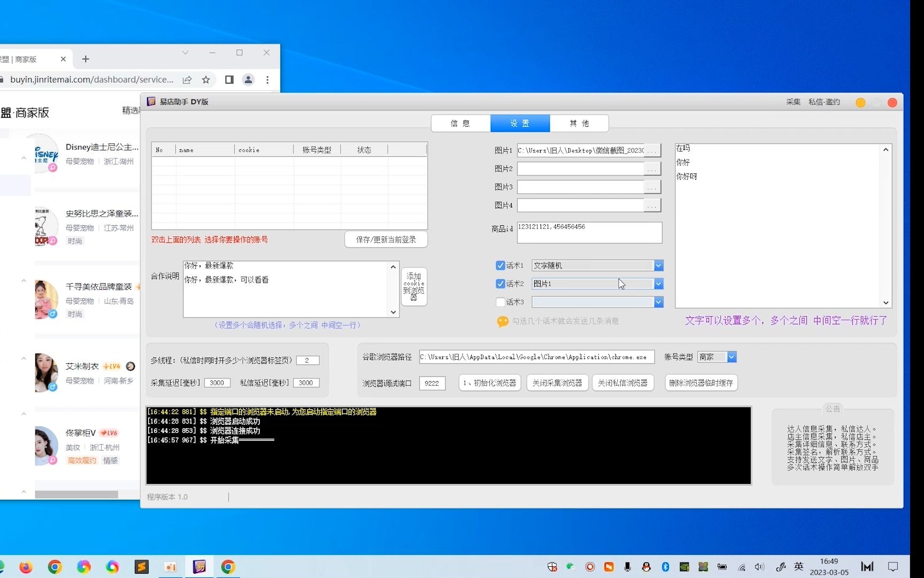
Task: Switch to the 信息 tab
Action: click(461, 123)
